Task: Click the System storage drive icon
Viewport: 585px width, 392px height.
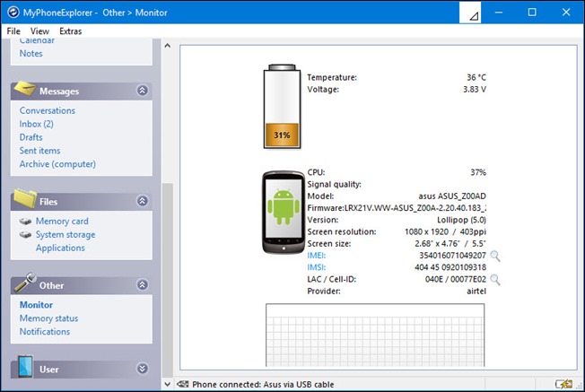Action: (25, 235)
